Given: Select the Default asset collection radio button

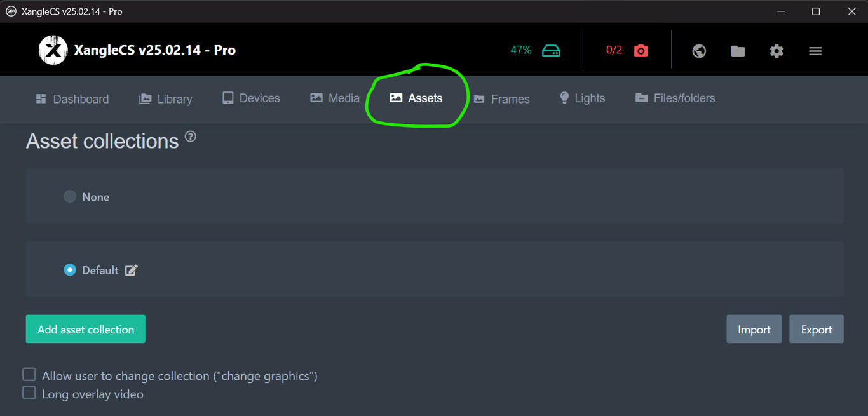Looking at the screenshot, I should (70, 270).
